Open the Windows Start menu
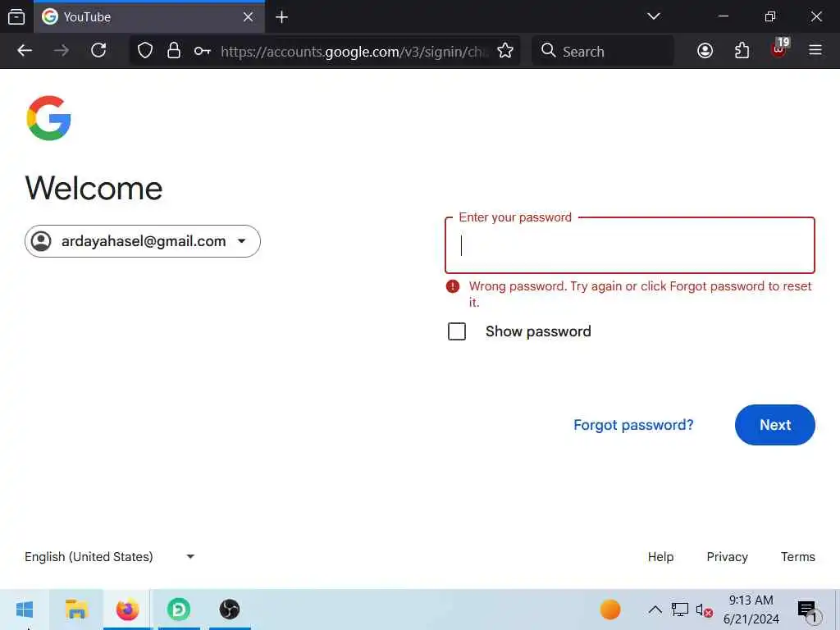Screen dimensions: 840x630 (x=25, y=609)
